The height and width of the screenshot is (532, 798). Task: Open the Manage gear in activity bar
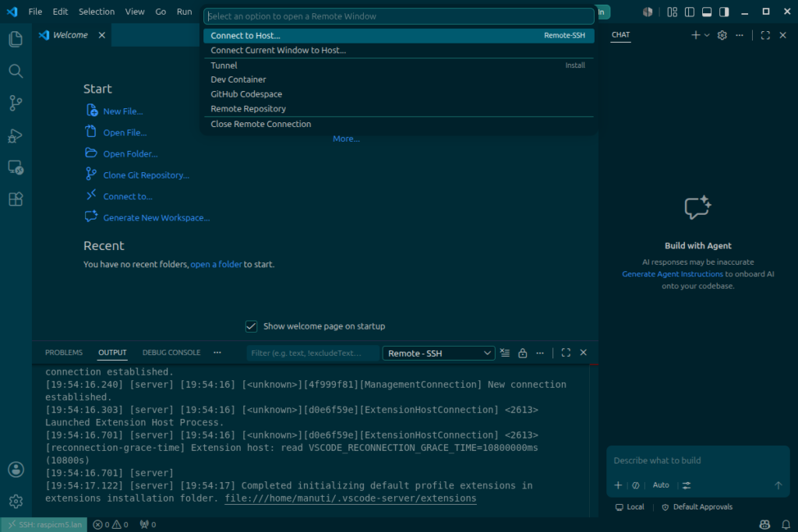click(16, 502)
